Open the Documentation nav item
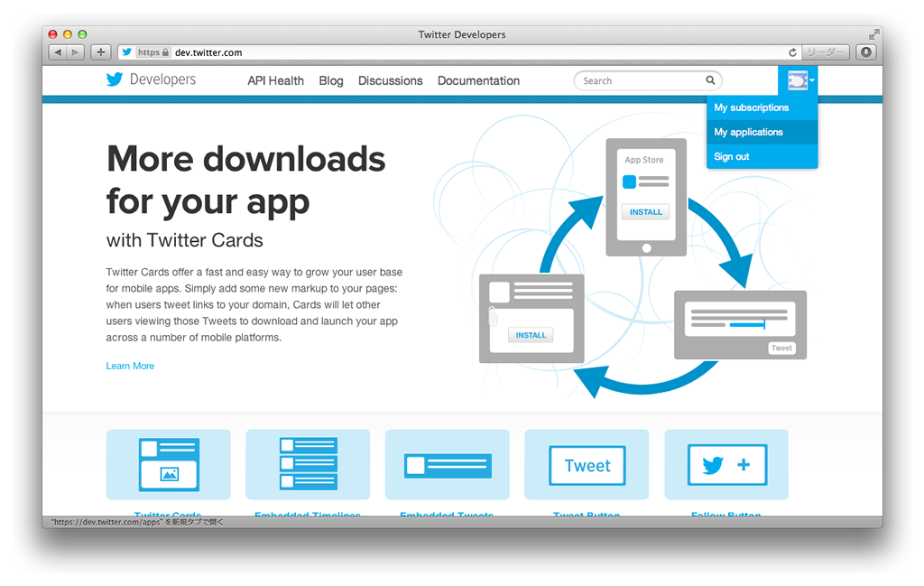 pos(478,80)
